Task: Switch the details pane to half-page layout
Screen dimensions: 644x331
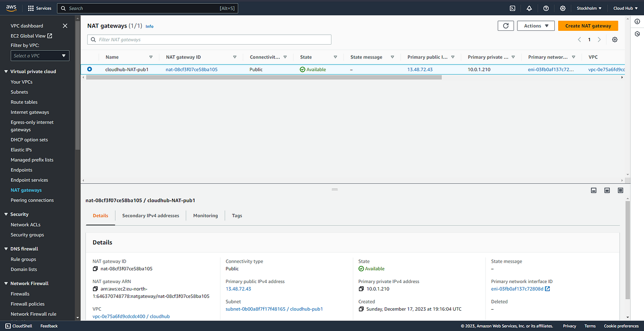Action: pyautogui.click(x=607, y=190)
